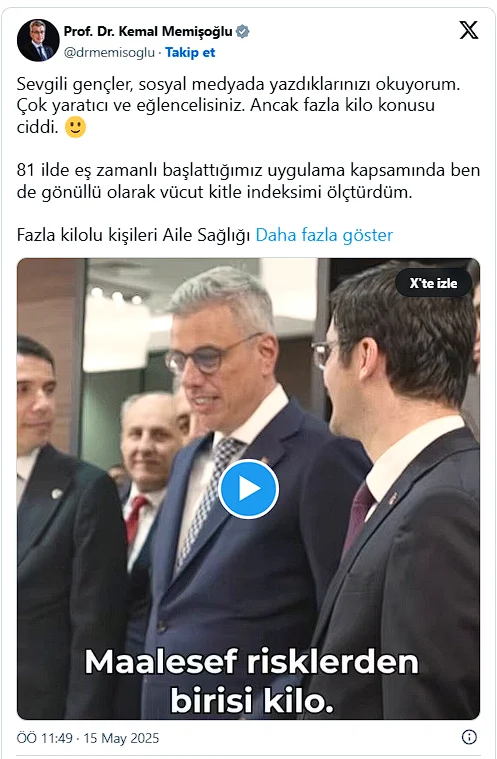497x759 pixels.
Task: Click the Fazla kilolu kişileri text line
Action: (133, 235)
